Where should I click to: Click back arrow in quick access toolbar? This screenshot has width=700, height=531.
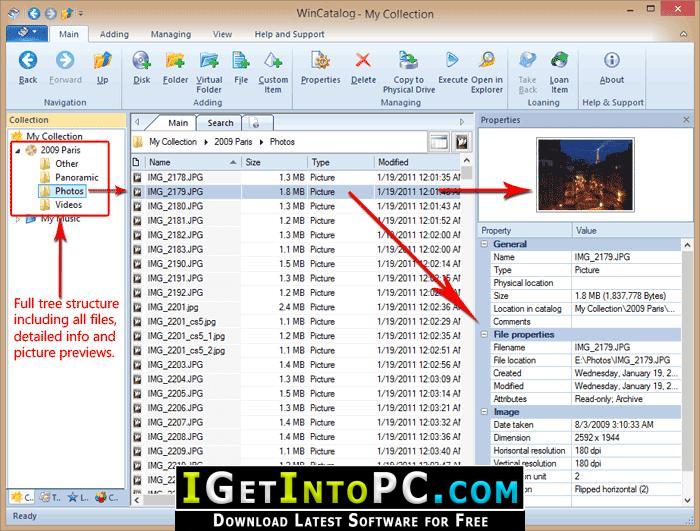point(34,13)
